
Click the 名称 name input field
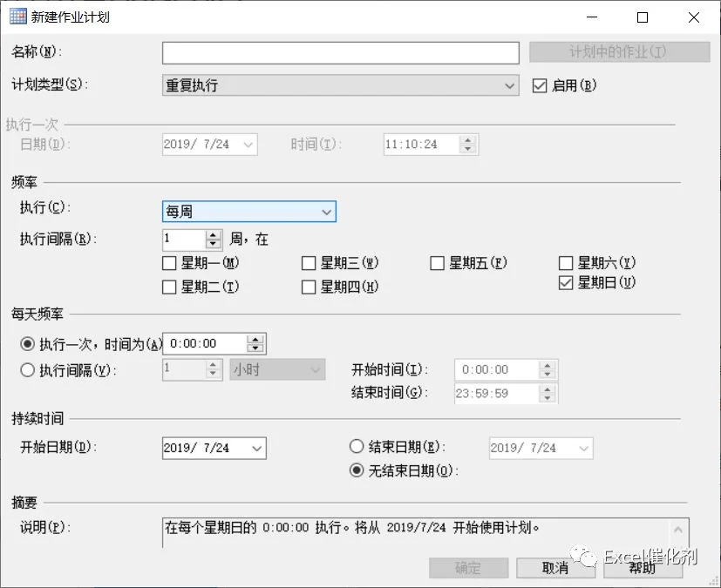click(340, 53)
